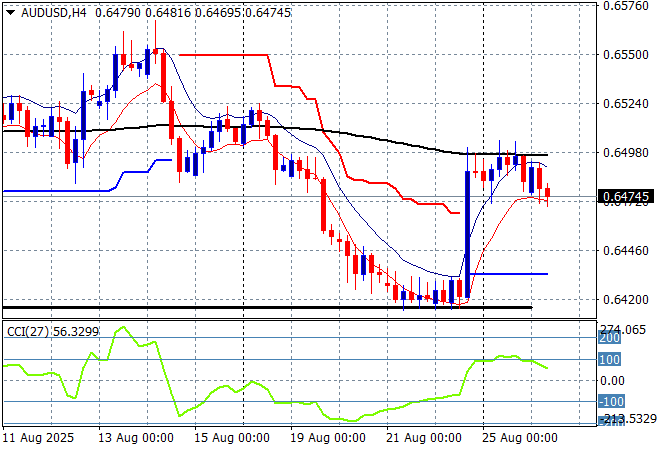Screen dimensions: 660x450
Task: Click the black moving average line
Action: [300, 130]
